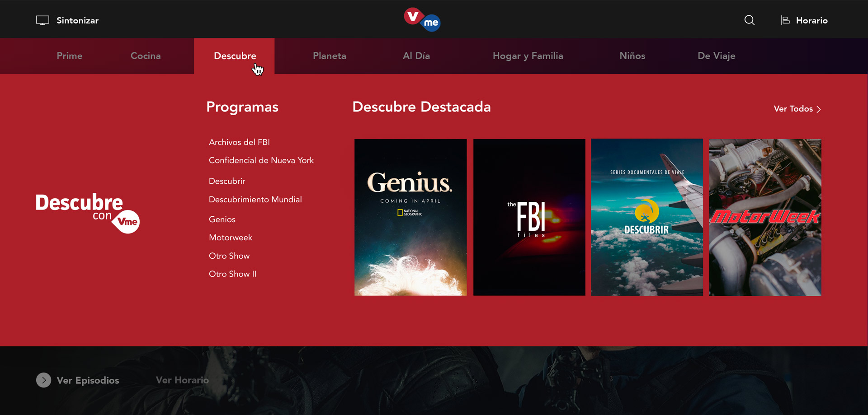Select the Planeta tab
The width and height of the screenshot is (868, 415).
(x=329, y=56)
